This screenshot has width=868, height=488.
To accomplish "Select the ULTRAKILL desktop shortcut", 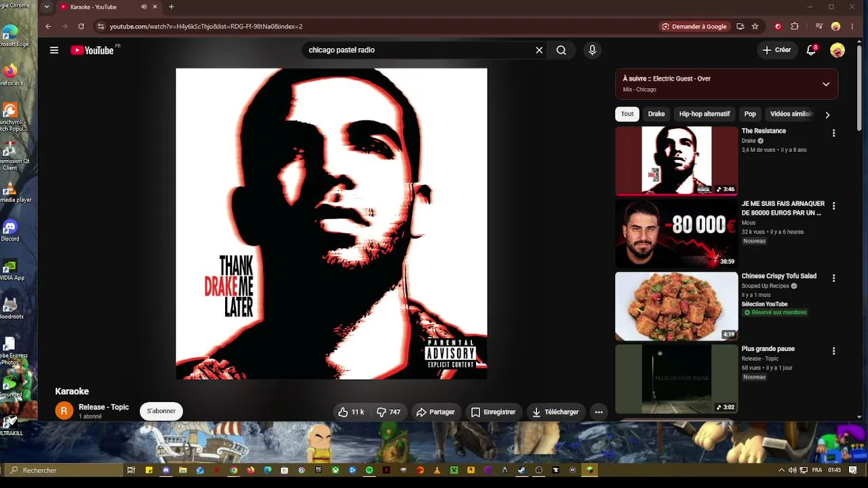I will point(10,425).
